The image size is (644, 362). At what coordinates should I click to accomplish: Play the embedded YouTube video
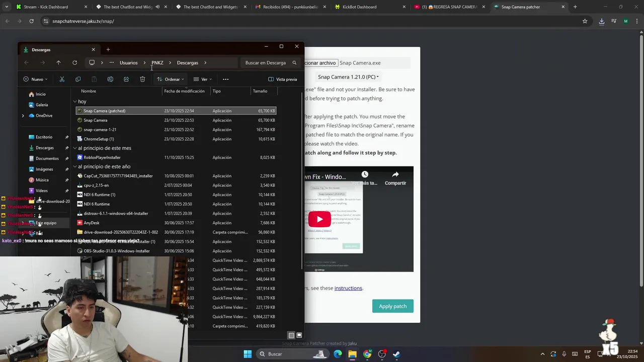[319, 219]
